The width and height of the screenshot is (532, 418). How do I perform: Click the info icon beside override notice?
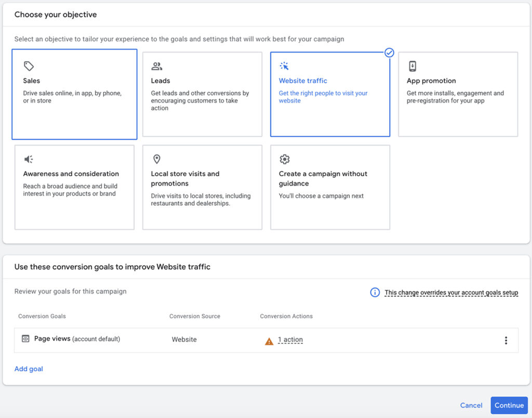pos(375,292)
